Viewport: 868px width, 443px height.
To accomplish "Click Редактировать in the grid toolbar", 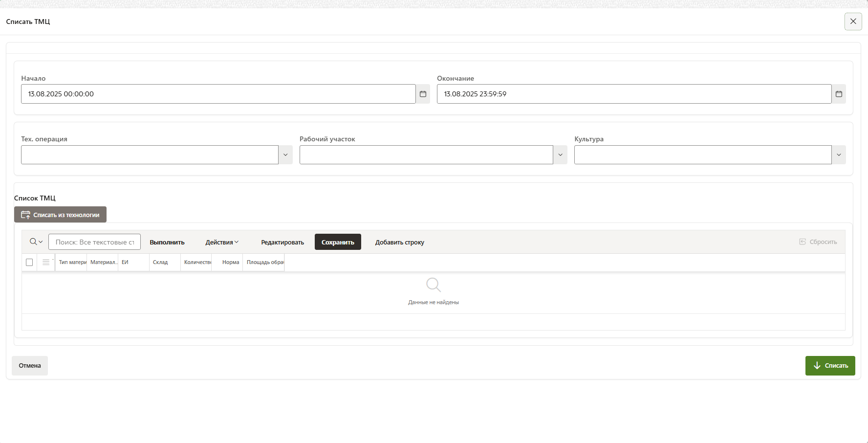I will tap(282, 242).
